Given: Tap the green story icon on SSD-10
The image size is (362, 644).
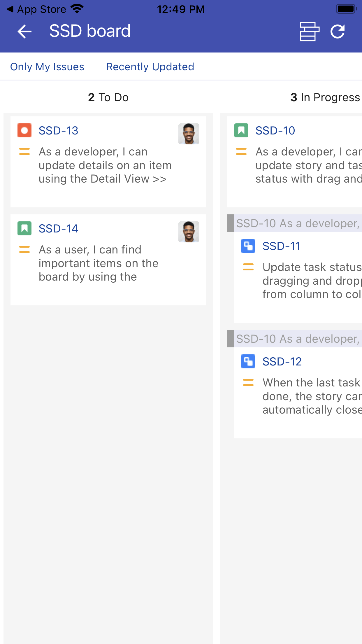Looking at the screenshot, I should click(x=241, y=130).
